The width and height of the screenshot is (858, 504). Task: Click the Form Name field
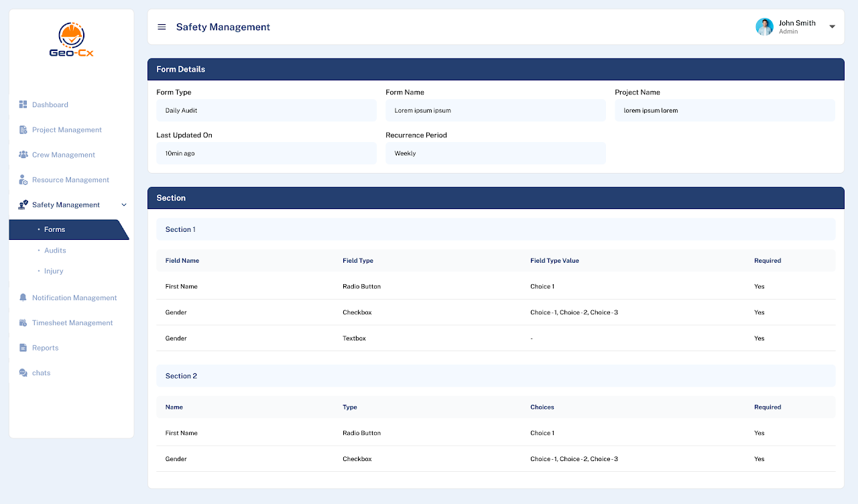coord(495,111)
